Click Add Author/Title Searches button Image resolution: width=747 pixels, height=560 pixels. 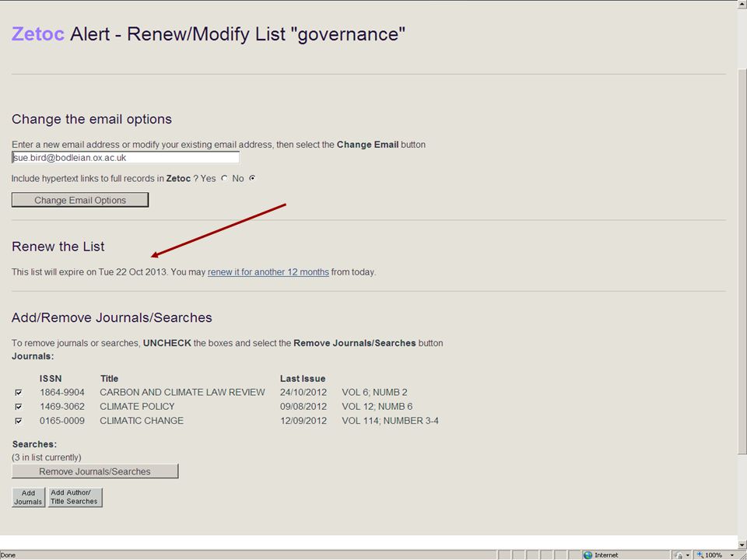[x=75, y=497]
